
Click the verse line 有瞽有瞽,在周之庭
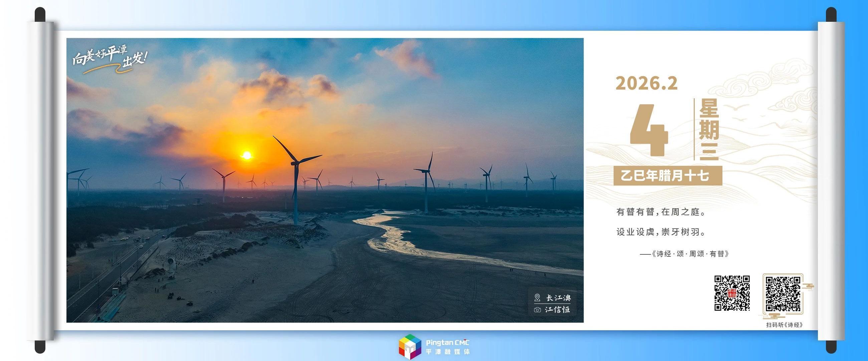[x=660, y=212]
